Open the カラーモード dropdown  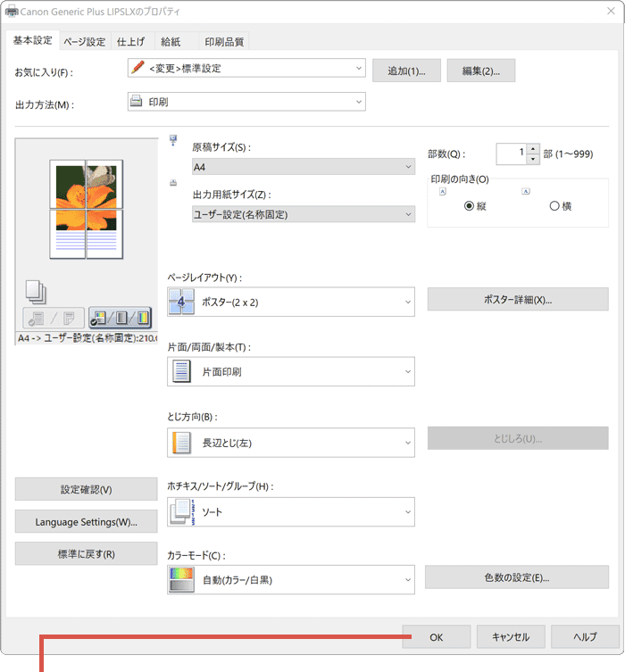(291, 579)
